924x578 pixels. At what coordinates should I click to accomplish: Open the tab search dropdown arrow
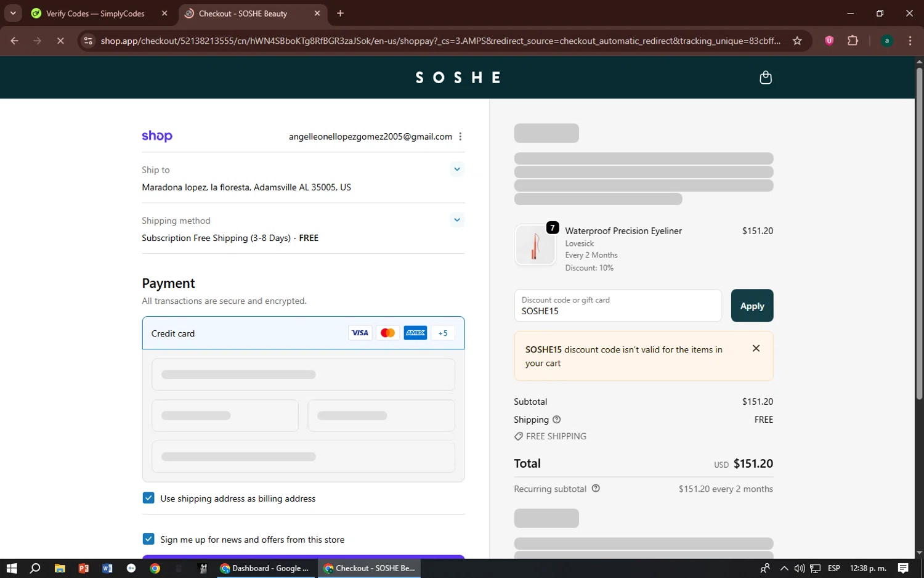(12, 13)
